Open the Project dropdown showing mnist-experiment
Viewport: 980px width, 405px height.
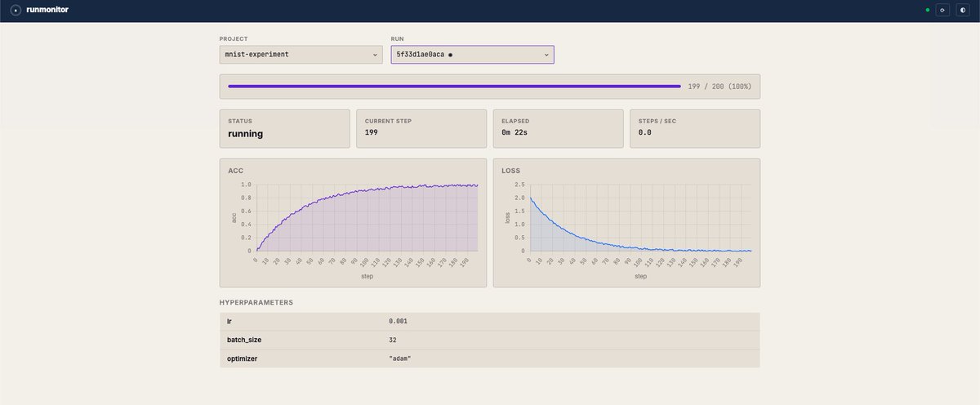(x=301, y=55)
